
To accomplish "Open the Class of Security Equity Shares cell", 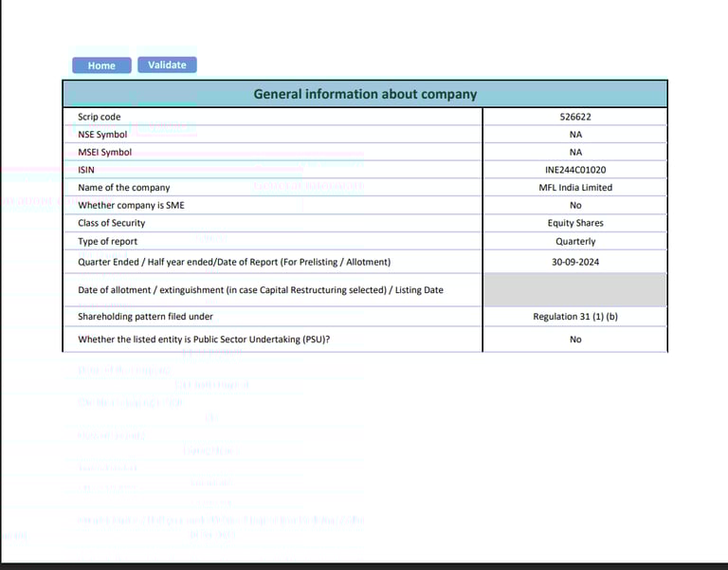I will tap(575, 223).
